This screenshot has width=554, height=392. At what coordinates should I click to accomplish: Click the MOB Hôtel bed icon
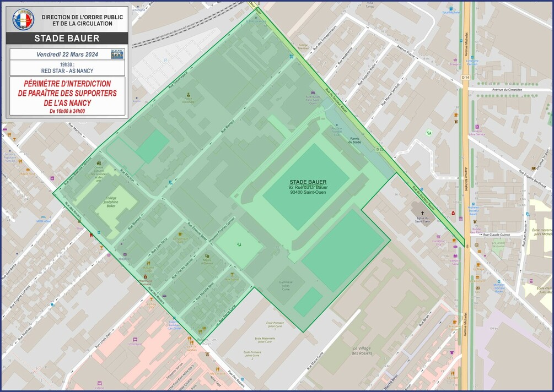[44, 217]
